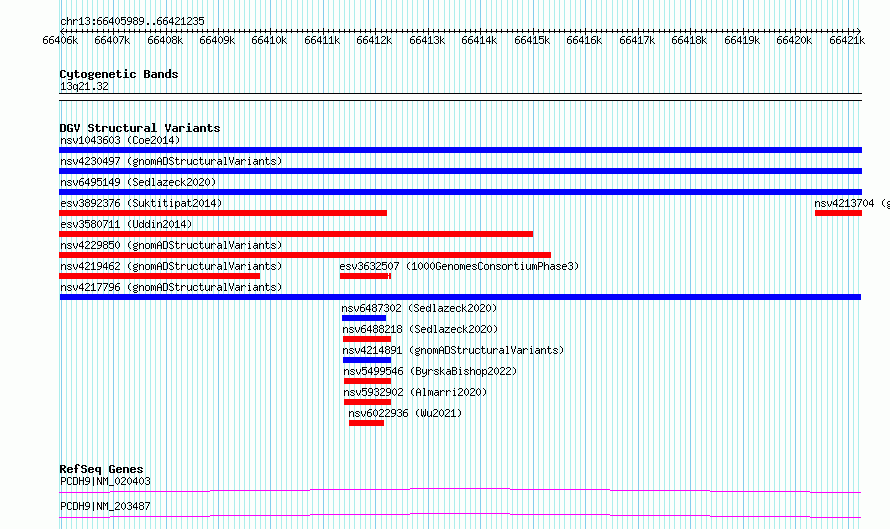Click the 13q21.32 cytogenetic band bar
This screenshot has height=529, width=890.
coord(460,97)
